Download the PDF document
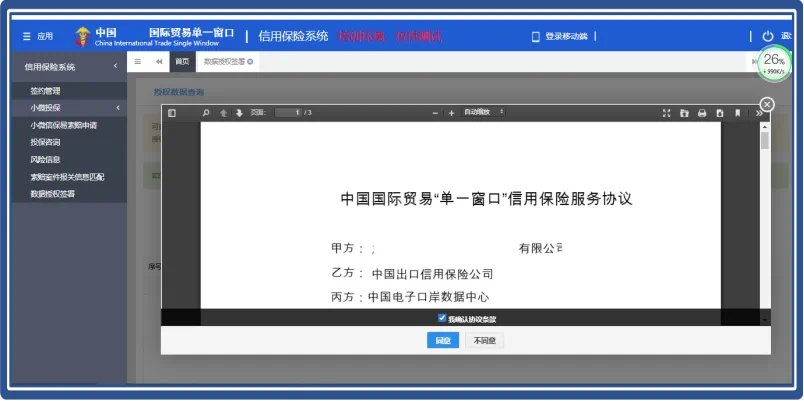Screen dimensions: 804x401 point(720,113)
